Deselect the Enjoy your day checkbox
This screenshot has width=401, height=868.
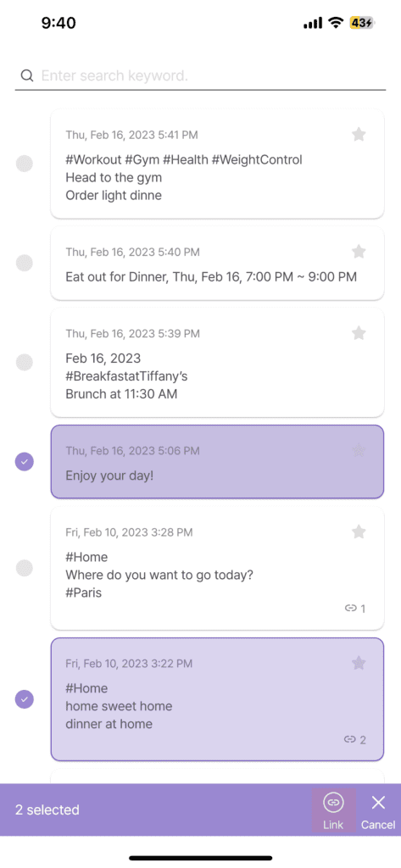25,461
